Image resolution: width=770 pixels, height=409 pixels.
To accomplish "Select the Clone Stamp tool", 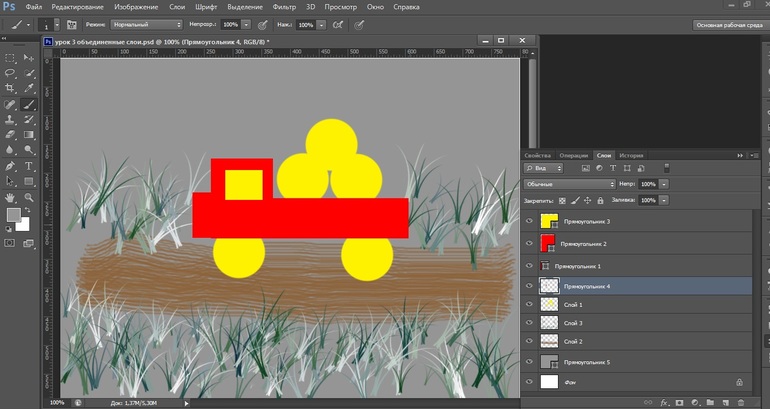I will click(10, 119).
